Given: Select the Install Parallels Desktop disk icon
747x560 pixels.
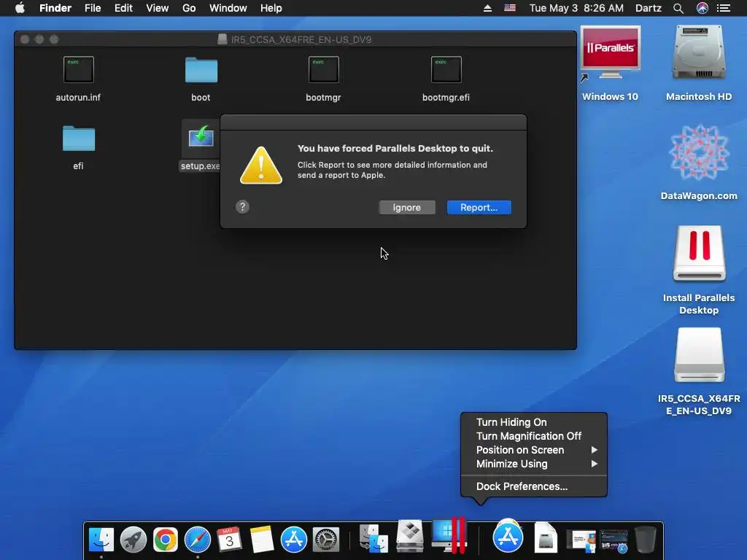Looking at the screenshot, I should pos(699,253).
